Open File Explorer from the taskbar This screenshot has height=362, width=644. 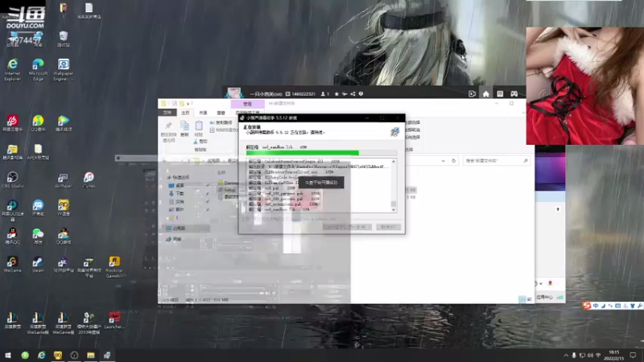91,355
